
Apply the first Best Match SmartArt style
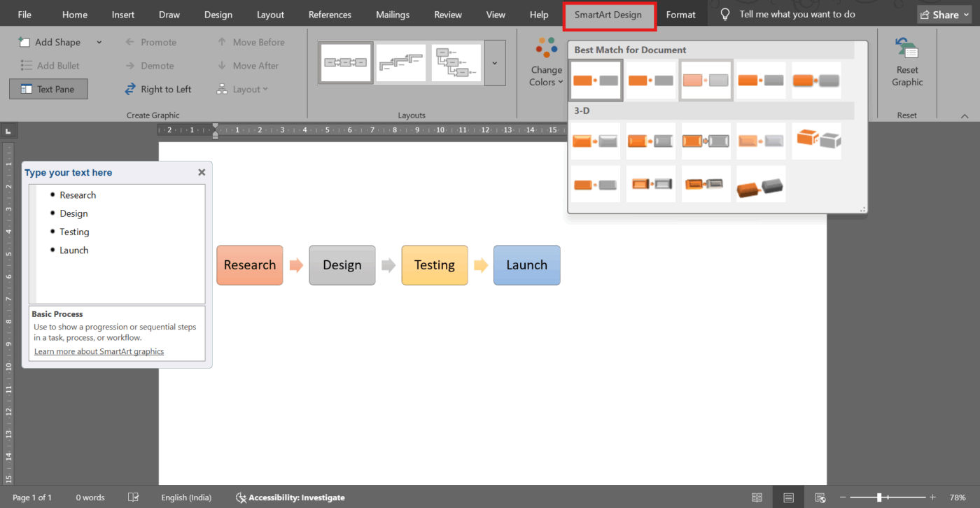(x=595, y=80)
